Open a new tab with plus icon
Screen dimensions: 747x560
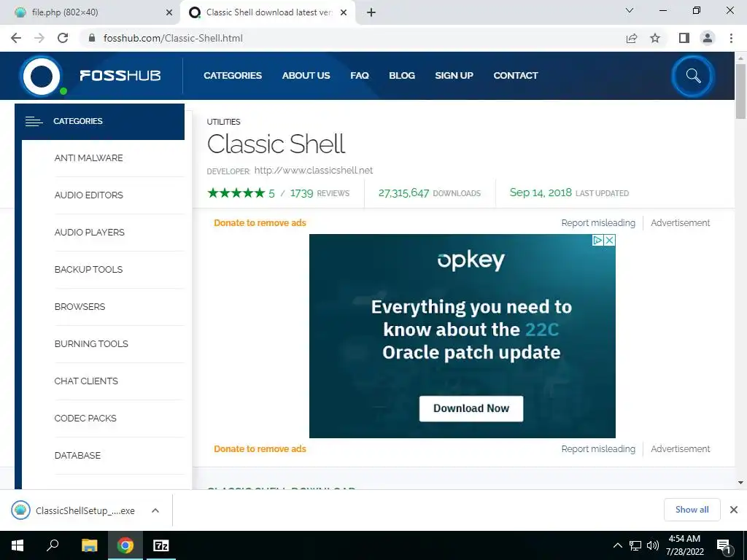[x=371, y=12]
